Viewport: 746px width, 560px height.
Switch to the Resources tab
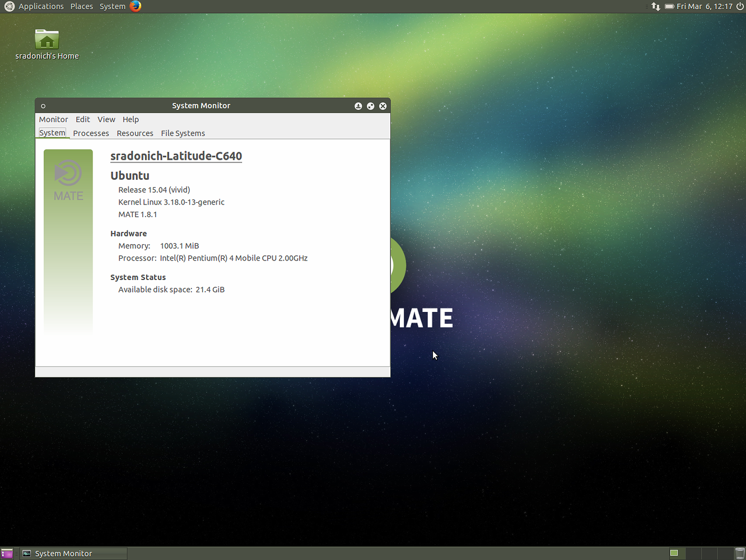135,133
